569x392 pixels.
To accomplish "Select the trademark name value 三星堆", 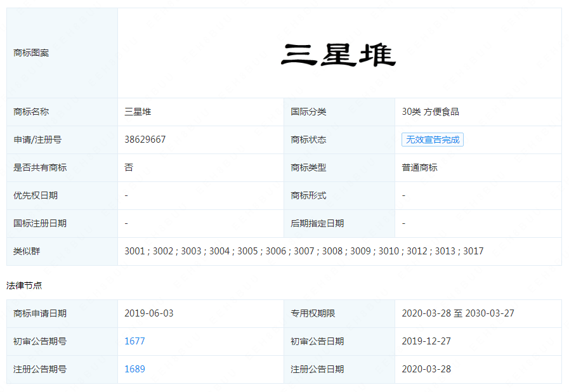I will tap(138, 112).
